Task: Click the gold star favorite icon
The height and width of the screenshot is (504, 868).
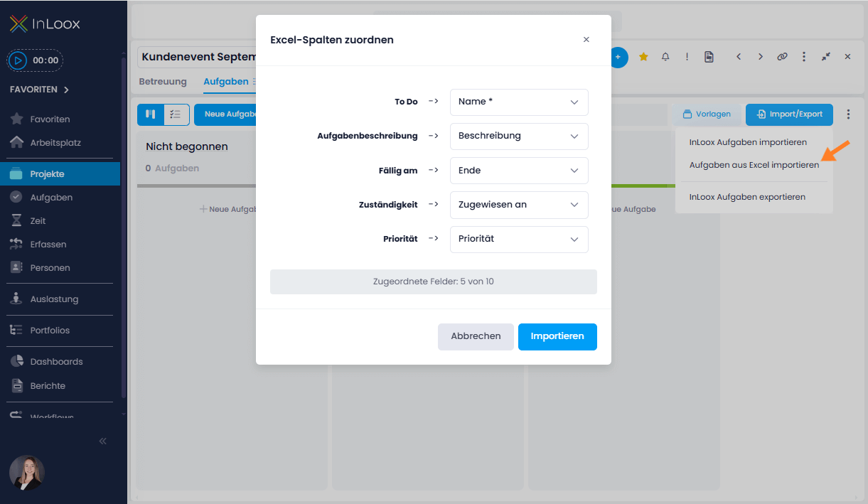Action: tap(643, 57)
